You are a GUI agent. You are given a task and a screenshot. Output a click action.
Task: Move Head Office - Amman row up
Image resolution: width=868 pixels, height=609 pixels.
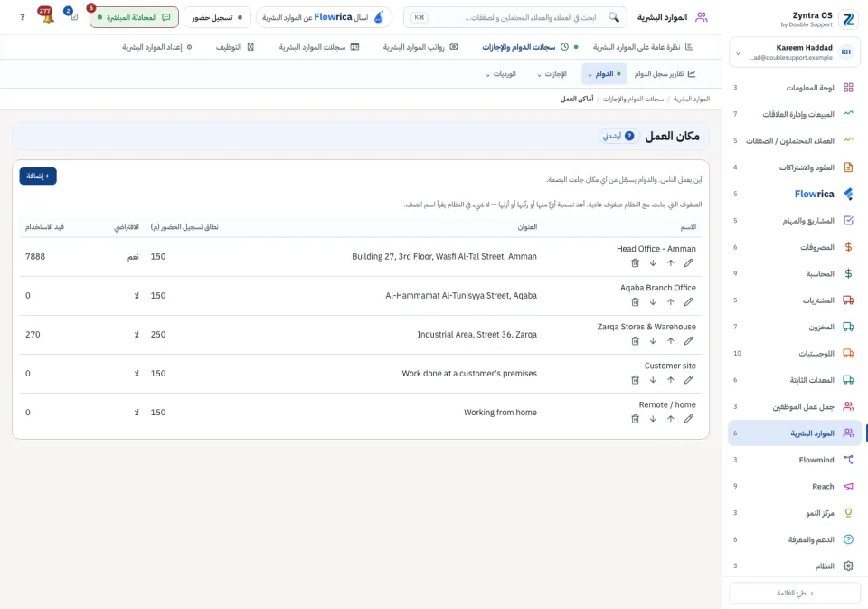coord(670,263)
